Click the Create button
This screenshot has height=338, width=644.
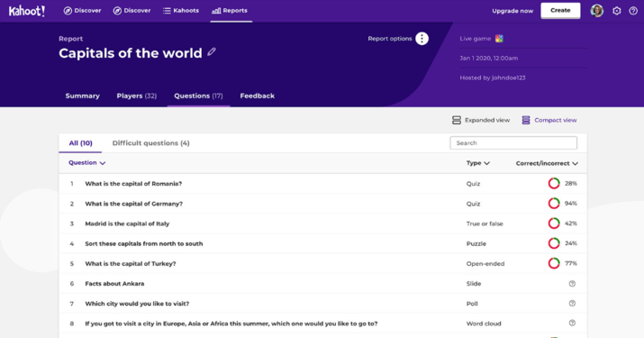point(560,11)
